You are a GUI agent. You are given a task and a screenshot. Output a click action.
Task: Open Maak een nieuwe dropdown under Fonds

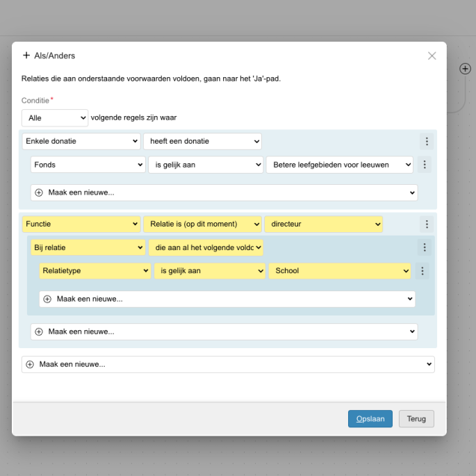[x=224, y=192]
